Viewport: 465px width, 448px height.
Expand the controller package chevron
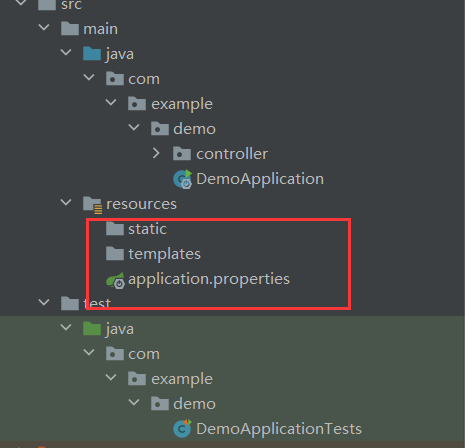tap(156, 153)
